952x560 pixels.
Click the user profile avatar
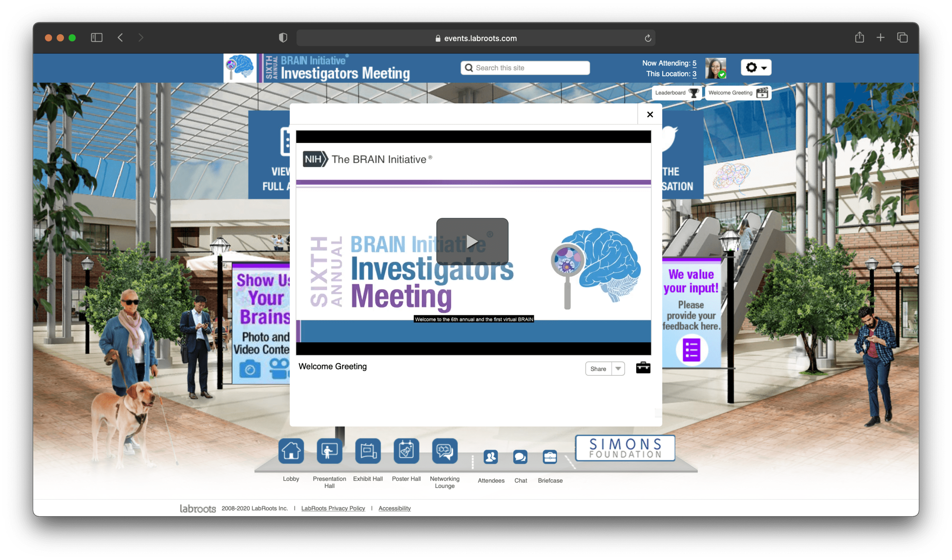click(x=715, y=68)
